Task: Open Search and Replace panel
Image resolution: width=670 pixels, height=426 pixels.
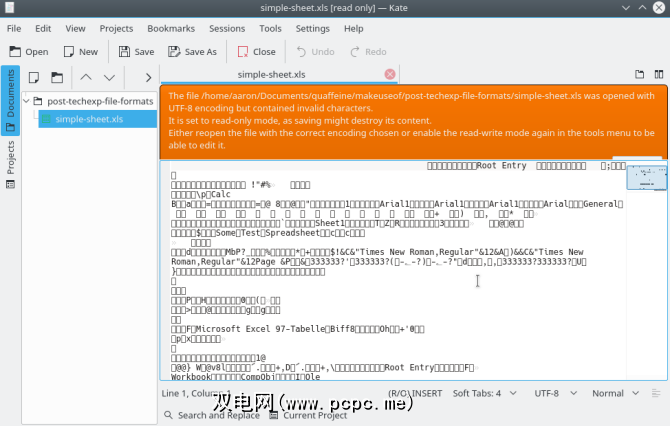Action: point(212,415)
